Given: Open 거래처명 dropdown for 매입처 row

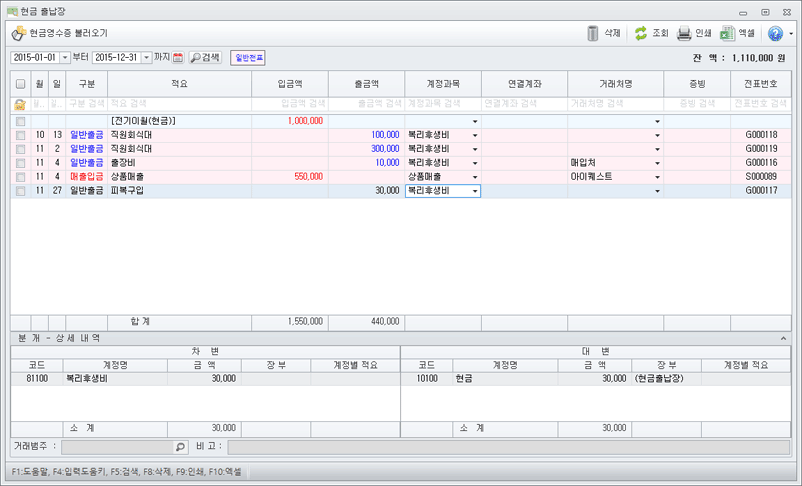Looking at the screenshot, I should coord(658,163).
